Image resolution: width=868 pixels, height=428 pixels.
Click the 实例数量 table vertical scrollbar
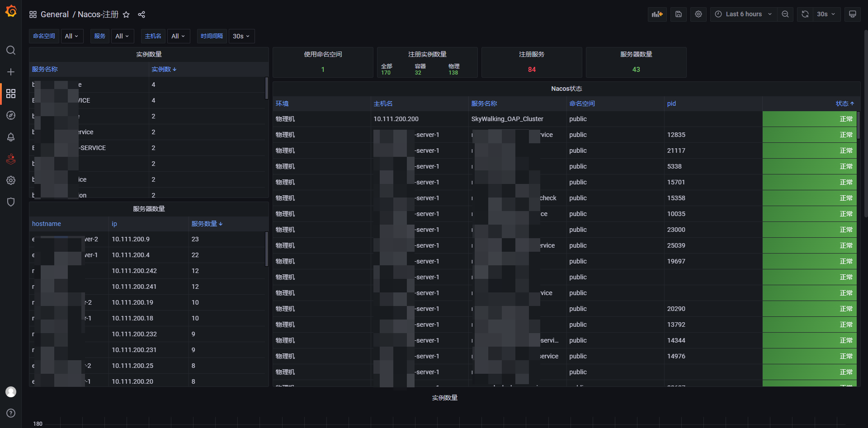tap(266, 88)
